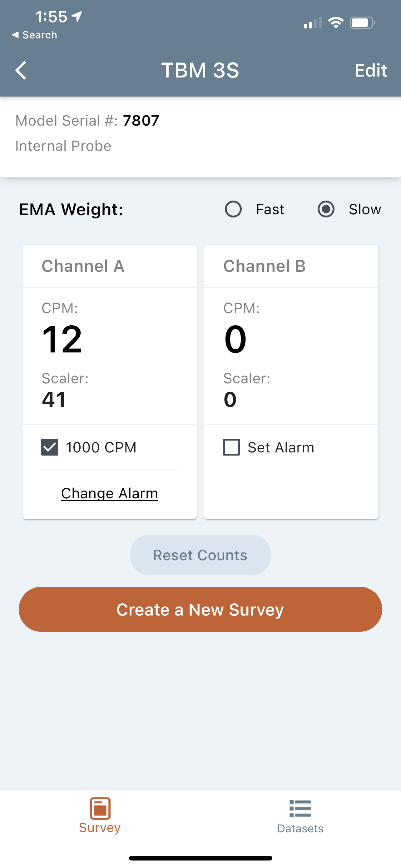
Task: Return to Search via back link
Action: (34, 35)
